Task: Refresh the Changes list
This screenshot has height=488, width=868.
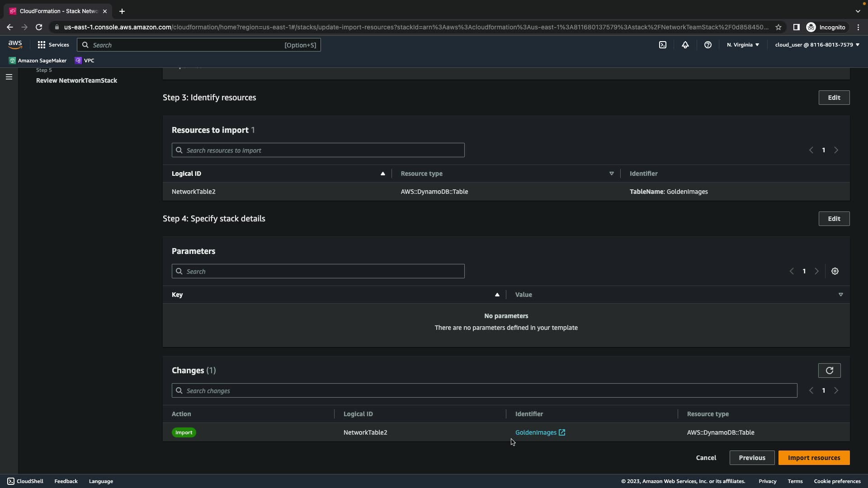Action: [x=829, y=371]
